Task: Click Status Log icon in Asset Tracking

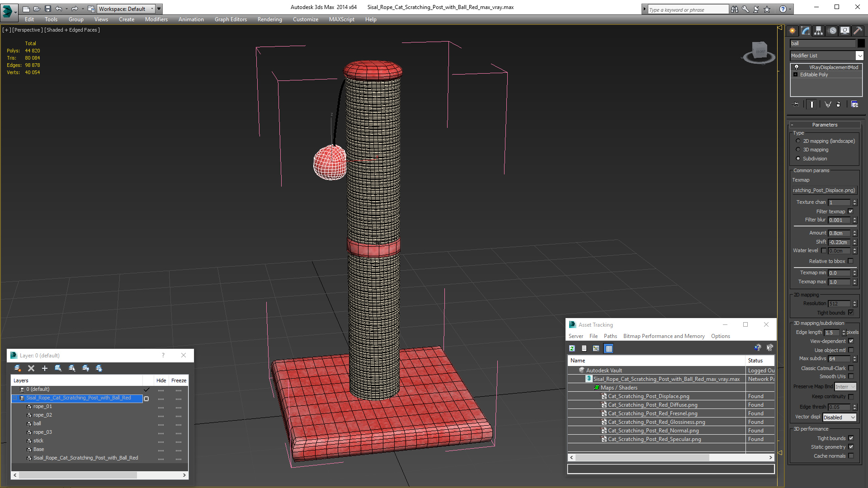Action: click(x=584, y=348)
